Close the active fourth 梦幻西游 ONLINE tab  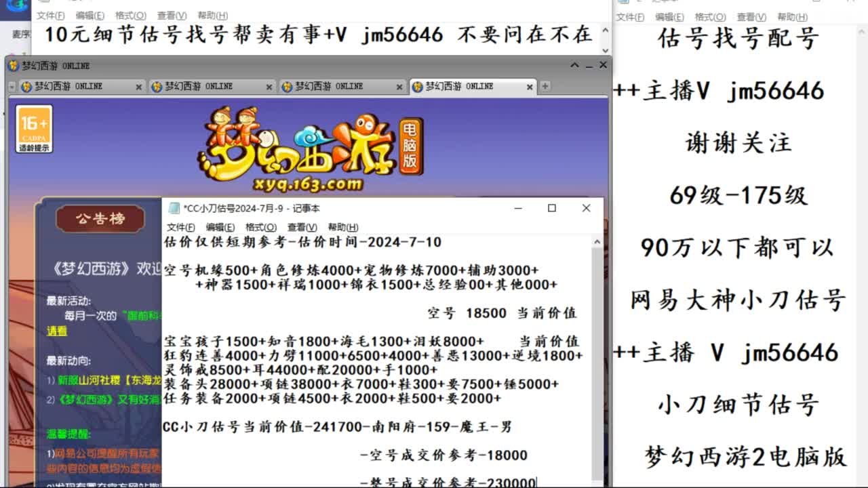(x=530, y=87)
